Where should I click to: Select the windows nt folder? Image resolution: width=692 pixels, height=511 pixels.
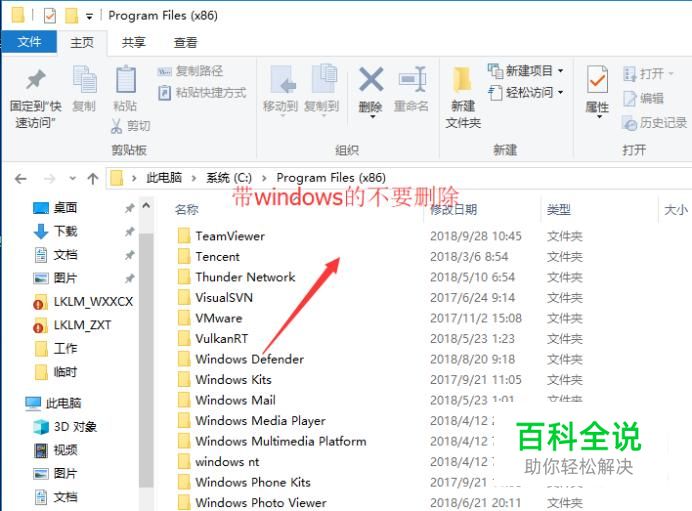(218, 462)
